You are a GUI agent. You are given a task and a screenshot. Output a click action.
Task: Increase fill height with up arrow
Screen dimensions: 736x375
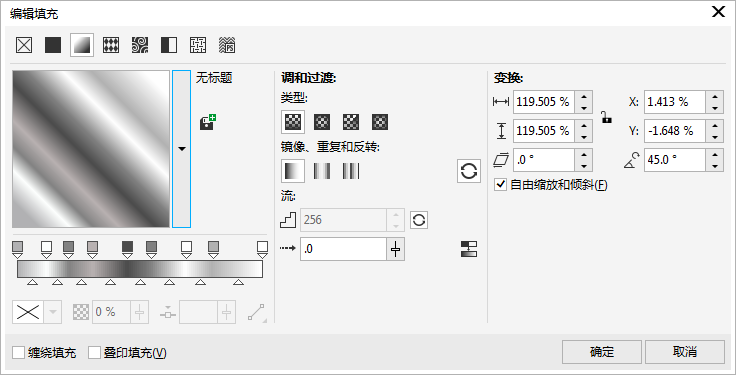tap(583, 125)
